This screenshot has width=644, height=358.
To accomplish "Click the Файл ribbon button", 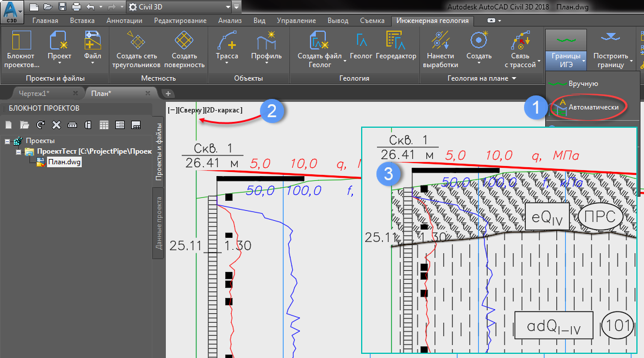I will (92, 48).
